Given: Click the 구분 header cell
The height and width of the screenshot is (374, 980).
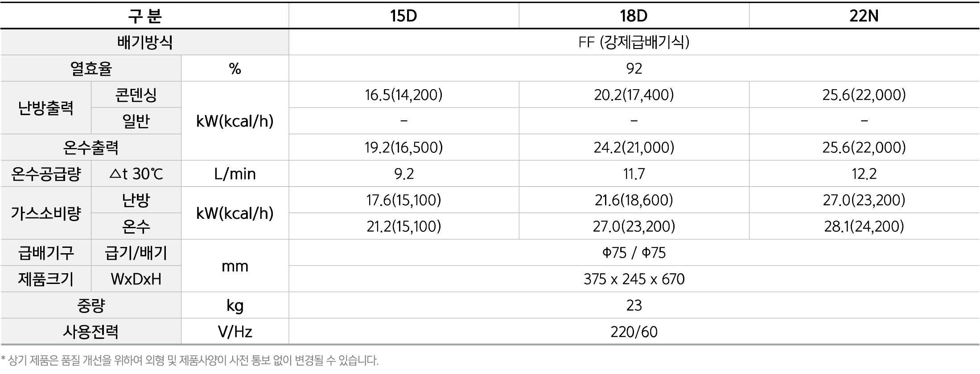Looking at the screenshot, I should click(x=144, y=16).
